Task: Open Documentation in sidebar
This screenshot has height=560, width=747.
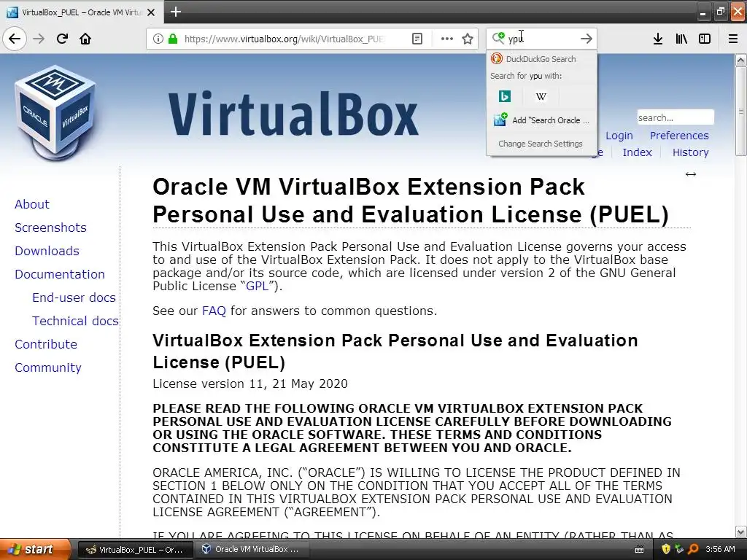Action: [60, 274]
